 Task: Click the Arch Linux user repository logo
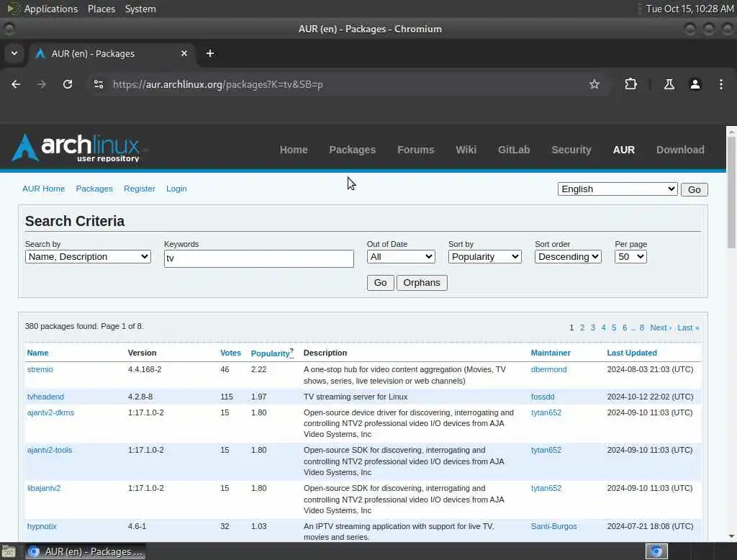click(76, 148)
